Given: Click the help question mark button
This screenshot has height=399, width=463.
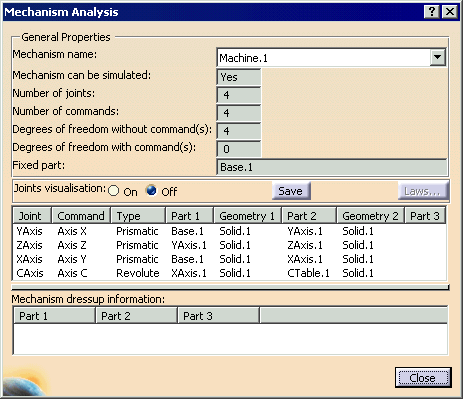Looking at the screenshot, I should pyautogui.click(x=431, y=12).
